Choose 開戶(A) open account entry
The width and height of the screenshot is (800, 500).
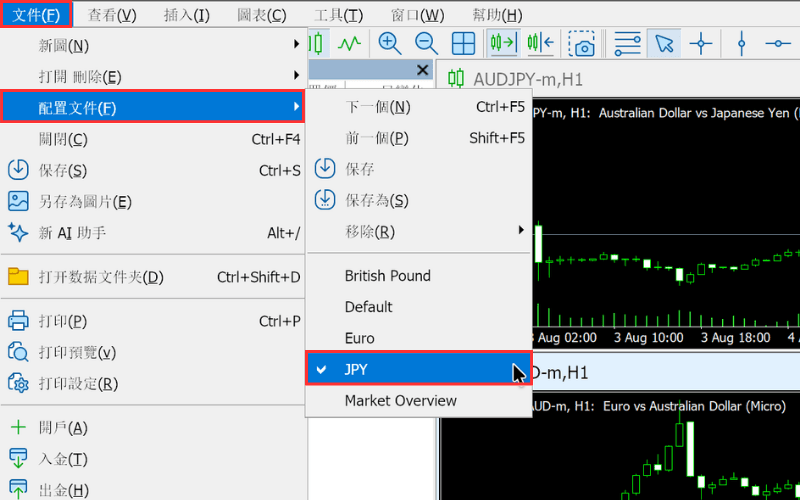(153, 428)
